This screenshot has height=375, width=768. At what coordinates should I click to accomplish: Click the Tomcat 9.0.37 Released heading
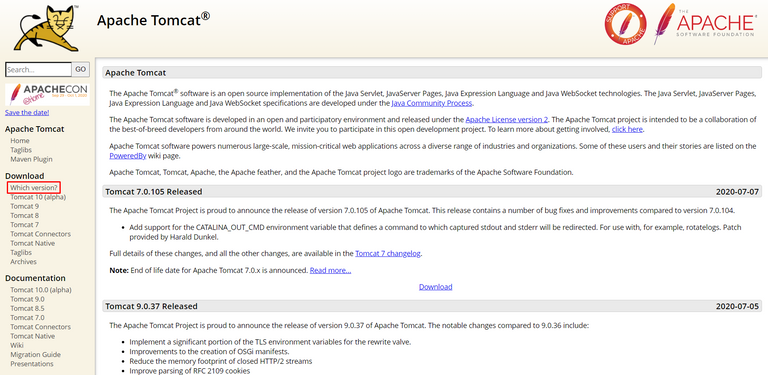point(151,306)
